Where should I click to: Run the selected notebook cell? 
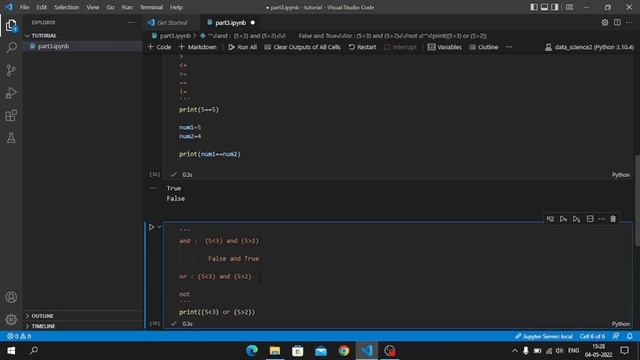(151, 227)
